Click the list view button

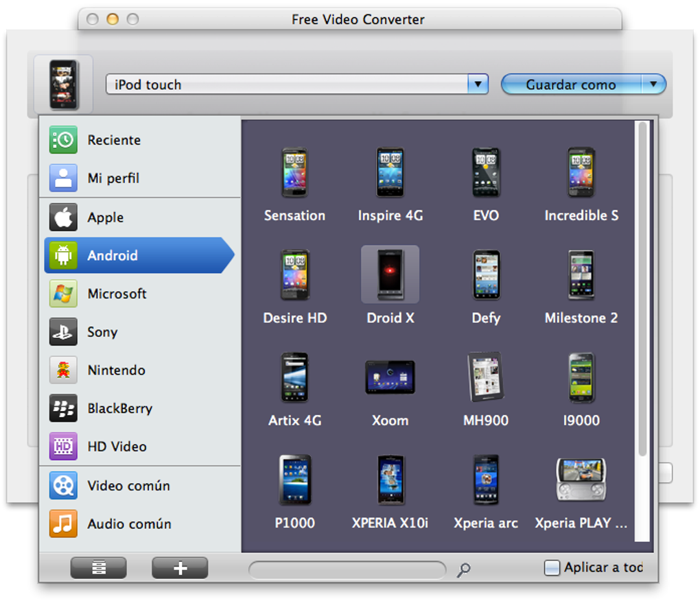(x=99, y=568)
